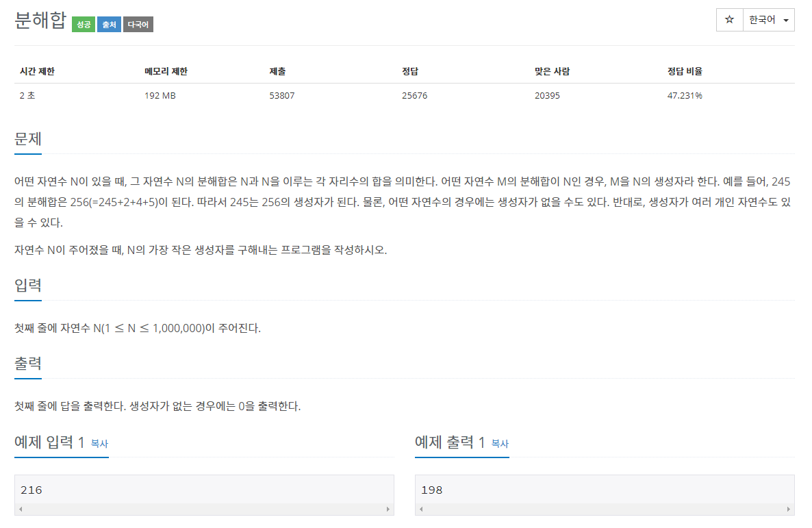The image size is (812, 528).
Task: Click the correct answers count 25676
Action: (414, 95)
